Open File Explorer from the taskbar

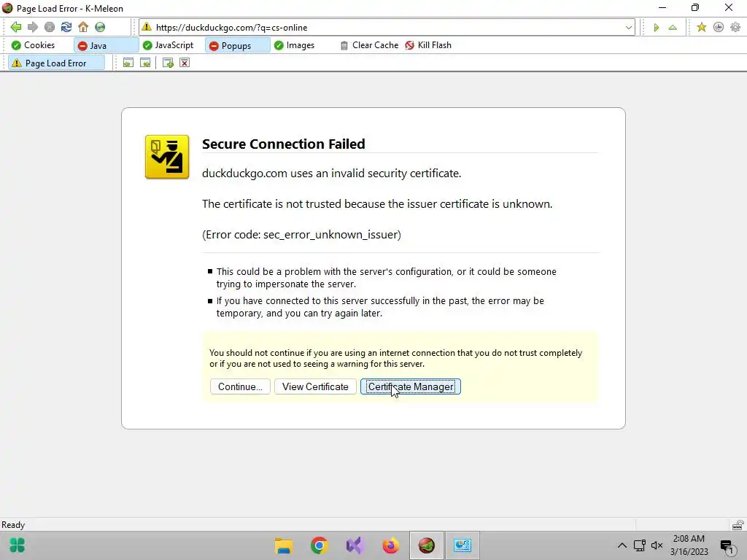click(284, 545)
